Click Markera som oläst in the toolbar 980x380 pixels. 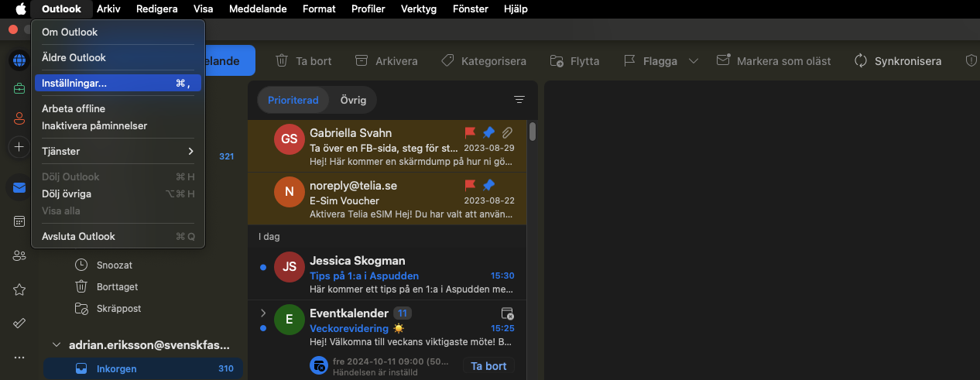pyautogui.click(x=773, y=61)
